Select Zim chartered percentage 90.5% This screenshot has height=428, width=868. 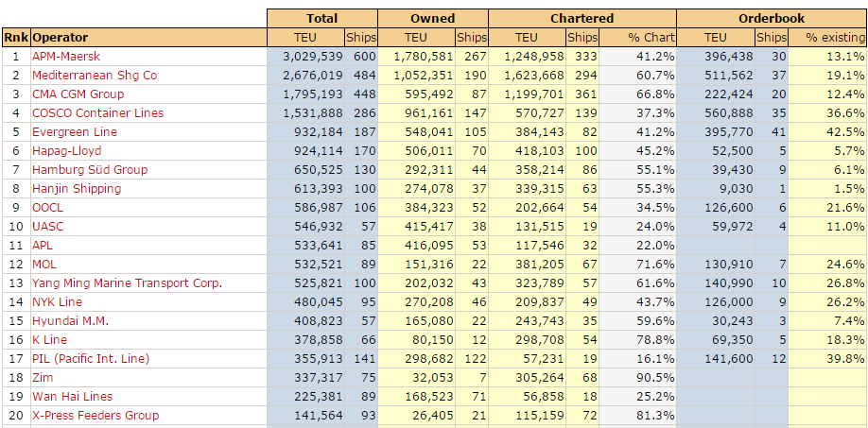pyautogui.click(x=655, y=378)
